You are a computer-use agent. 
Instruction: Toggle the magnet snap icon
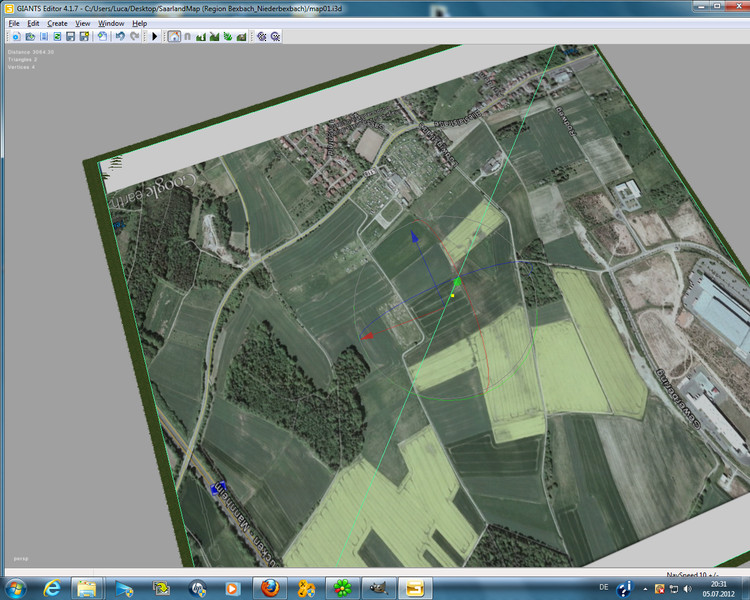coord(188,36)
